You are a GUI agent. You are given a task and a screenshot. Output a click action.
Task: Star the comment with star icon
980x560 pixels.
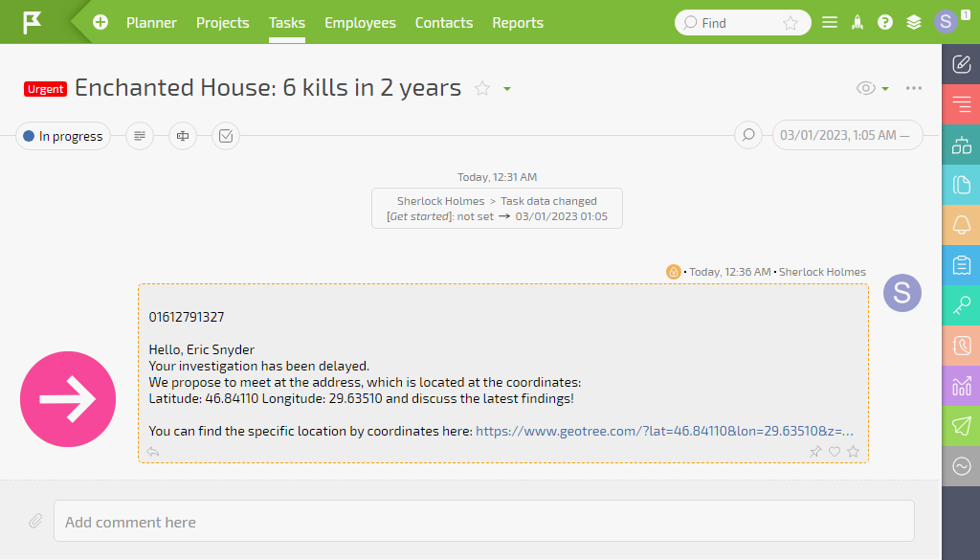[x=853, y=451]
